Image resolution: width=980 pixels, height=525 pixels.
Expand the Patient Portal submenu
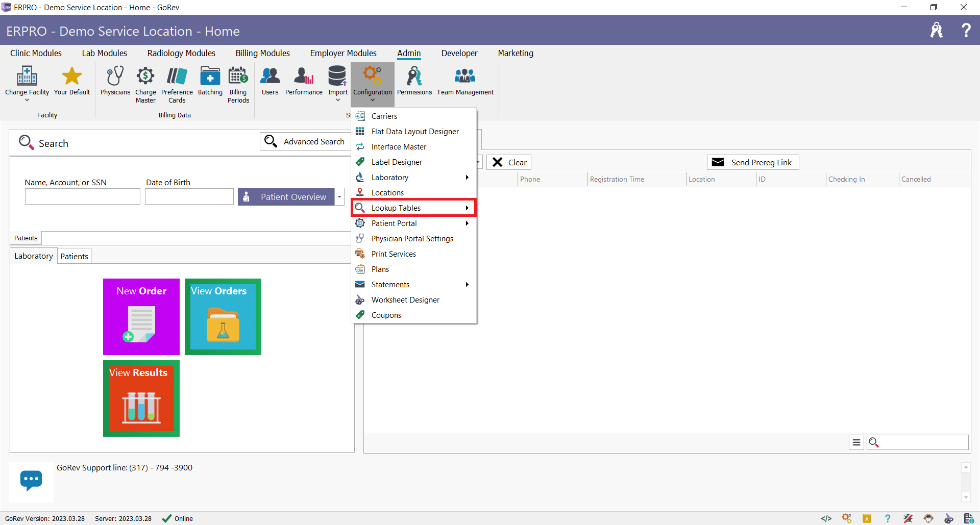[x=414, y=223]
